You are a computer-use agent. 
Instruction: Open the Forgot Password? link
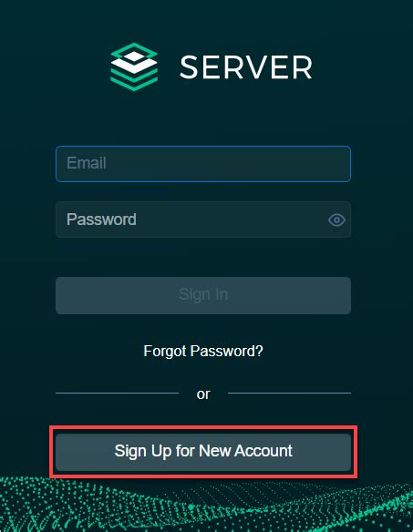(x=203, y=351)
